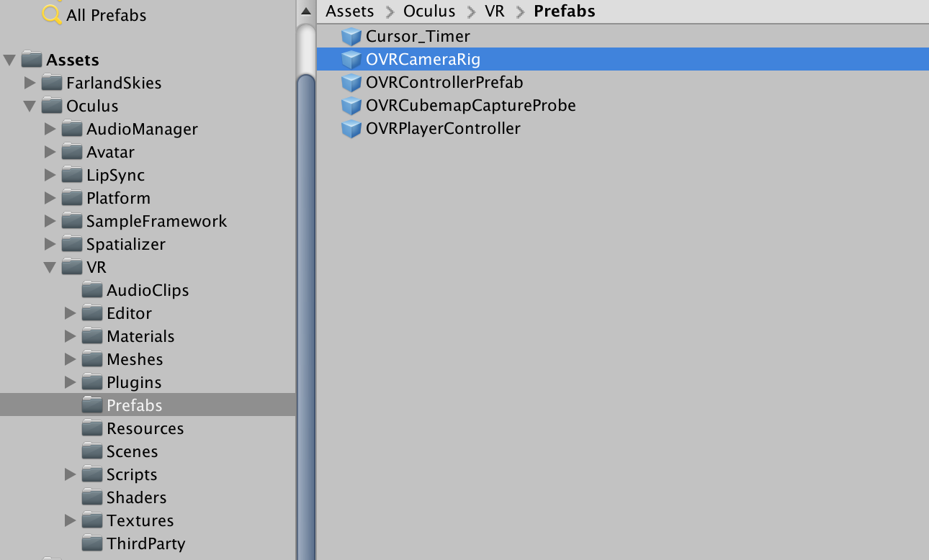The width and height of the screenshot is (929, 560).
Task: Expand the SampleFramework folder arrow
Action: coord(50,221)
